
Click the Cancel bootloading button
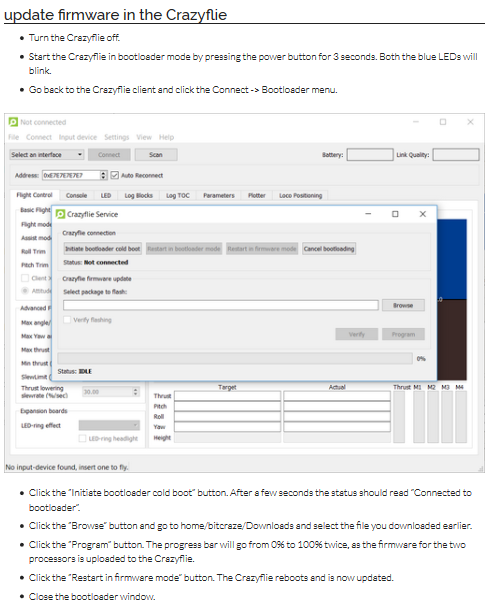tap(329, 249)
